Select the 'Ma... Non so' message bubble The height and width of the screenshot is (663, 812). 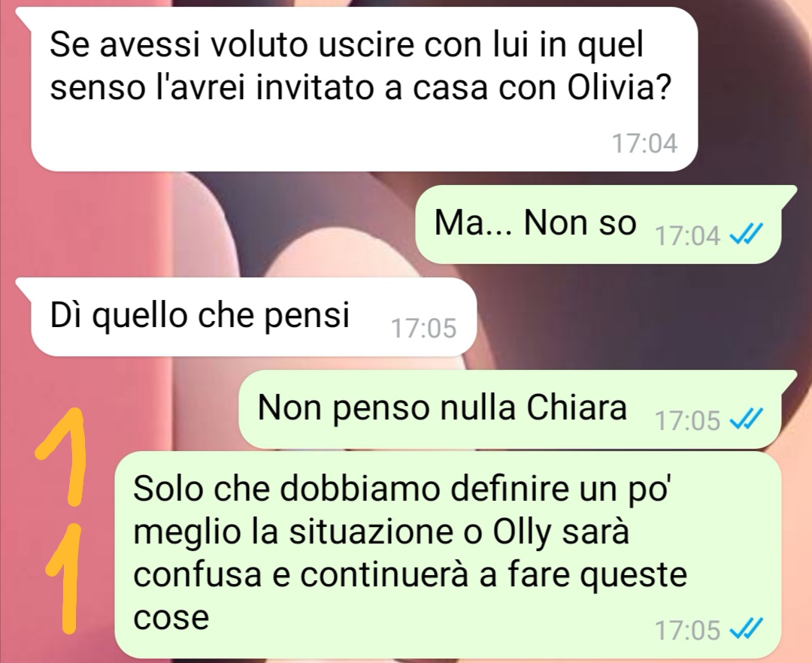pyautogui.click(x=598, y=224)
